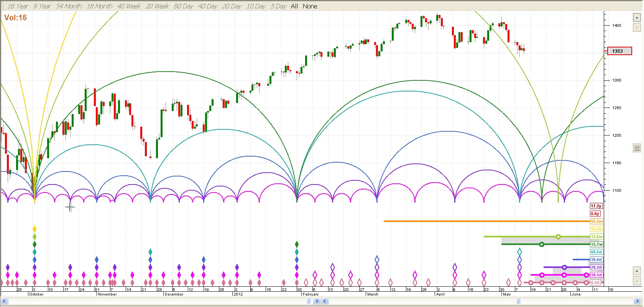This screenshot has height=307, width=644.
Task: Click the upper price-scale zoom in (+) button
Action: pos(637,18)
